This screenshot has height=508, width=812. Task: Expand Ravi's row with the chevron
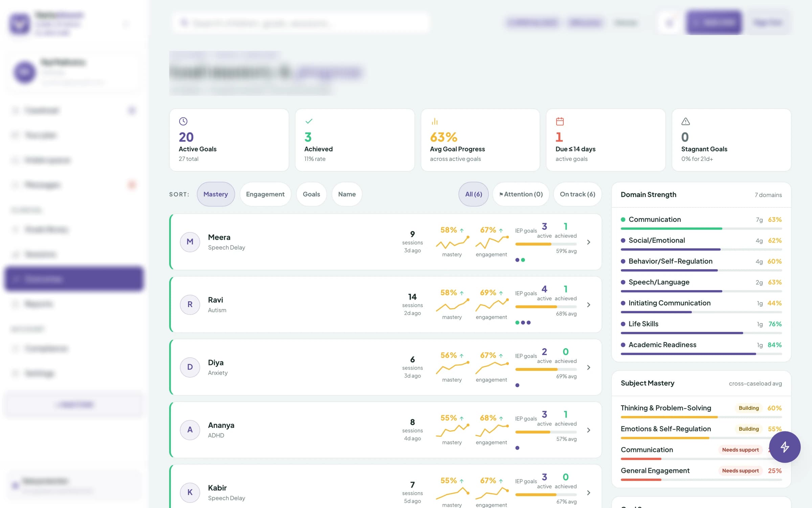click(589, 305)
